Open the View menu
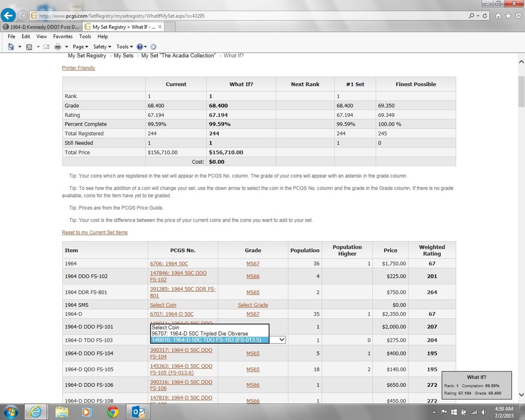 [x=42, y=36]
